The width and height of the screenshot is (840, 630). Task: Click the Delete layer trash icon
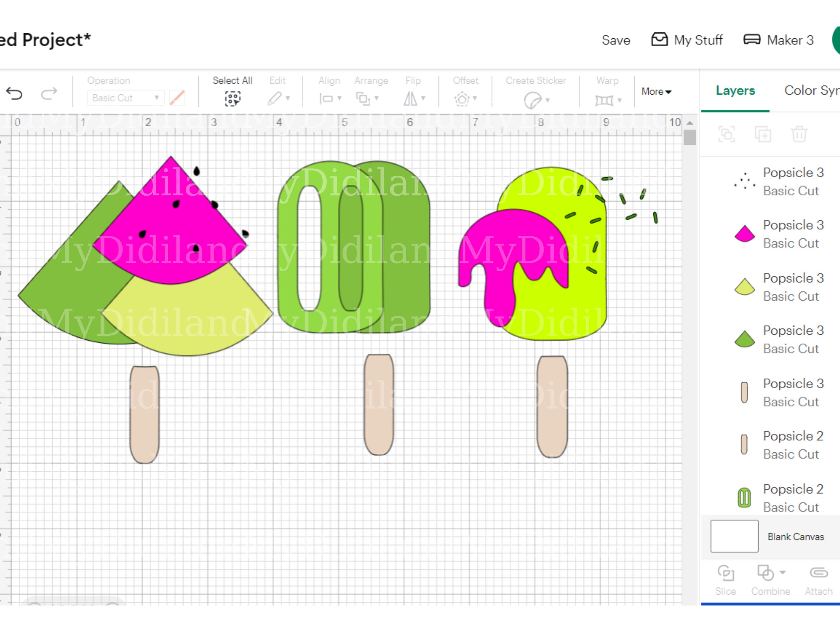click(x=799, y=134)
